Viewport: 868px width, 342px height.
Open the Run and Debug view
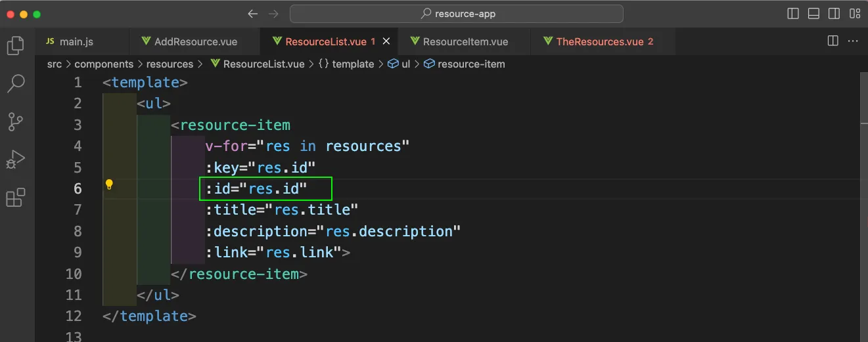[15, 160]
